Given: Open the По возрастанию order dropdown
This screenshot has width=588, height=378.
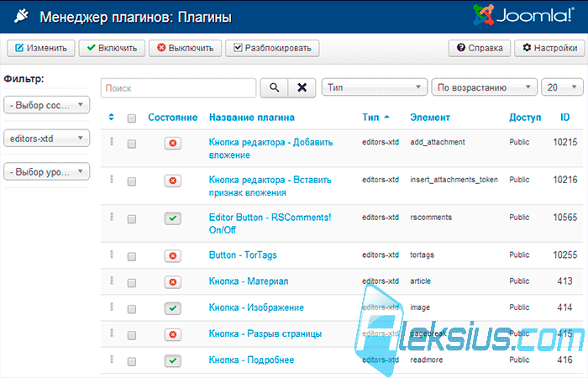Looking at the screenshot, I should point(484,87).
